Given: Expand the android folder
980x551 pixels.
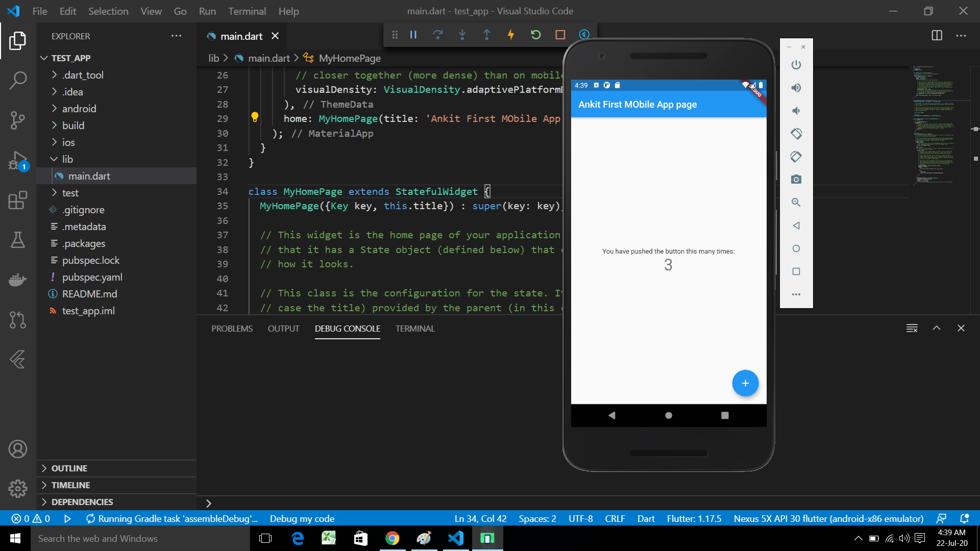Looking at the screenshot, I should click(x=116, y=109).
